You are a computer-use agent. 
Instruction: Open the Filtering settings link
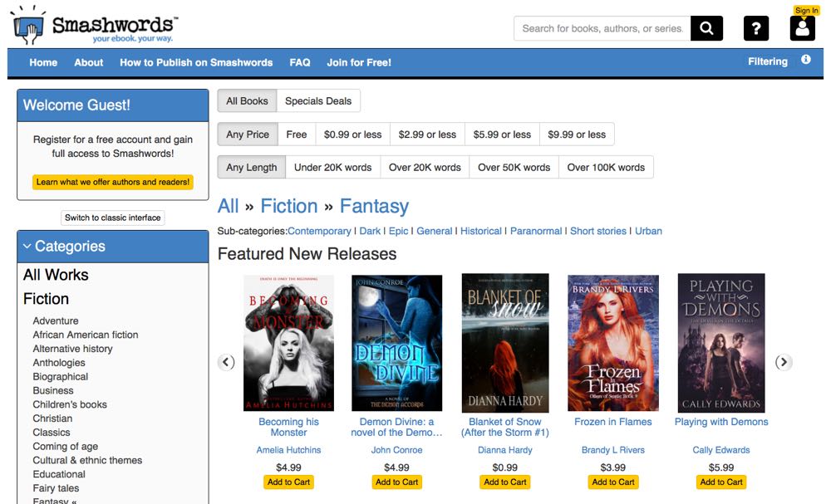pyautogui.click(x=768, y=61)
